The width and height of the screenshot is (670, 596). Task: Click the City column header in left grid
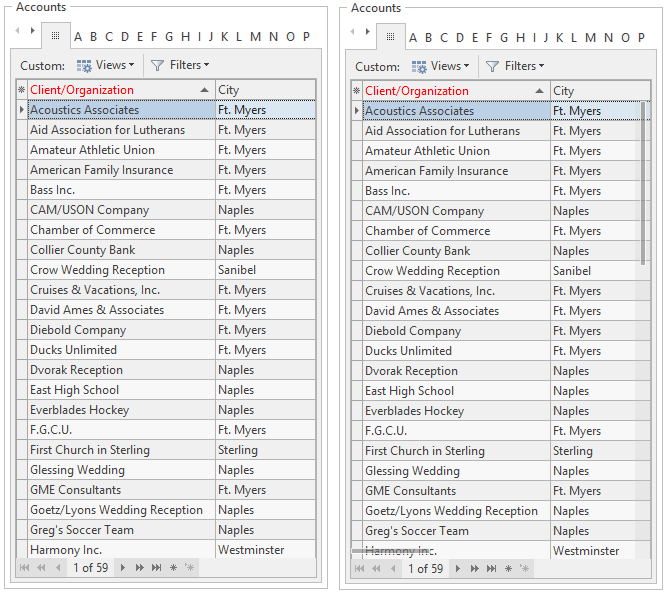(x=265, y=90)
